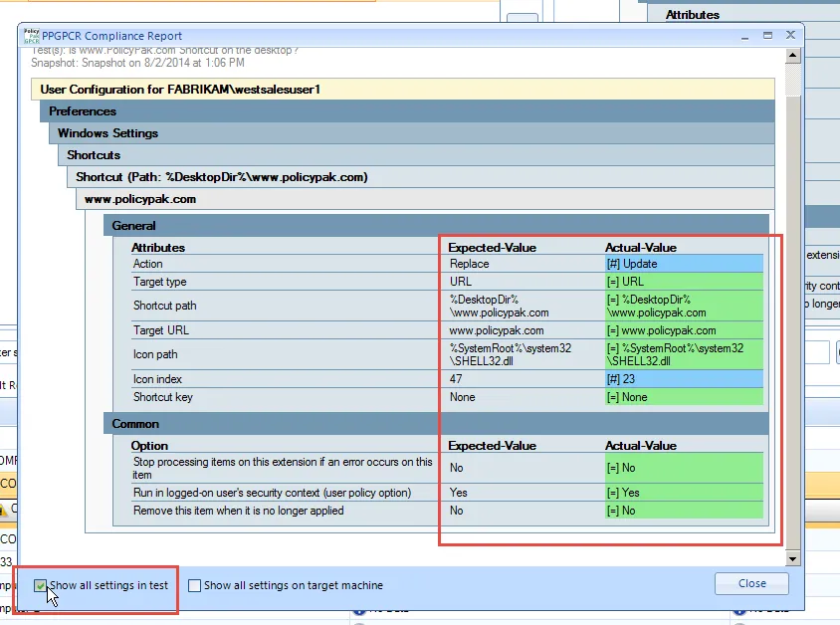Click actual [=] No for Stop processing items
The height and width of the screenshot is (625, 840).
coord(684,468)
